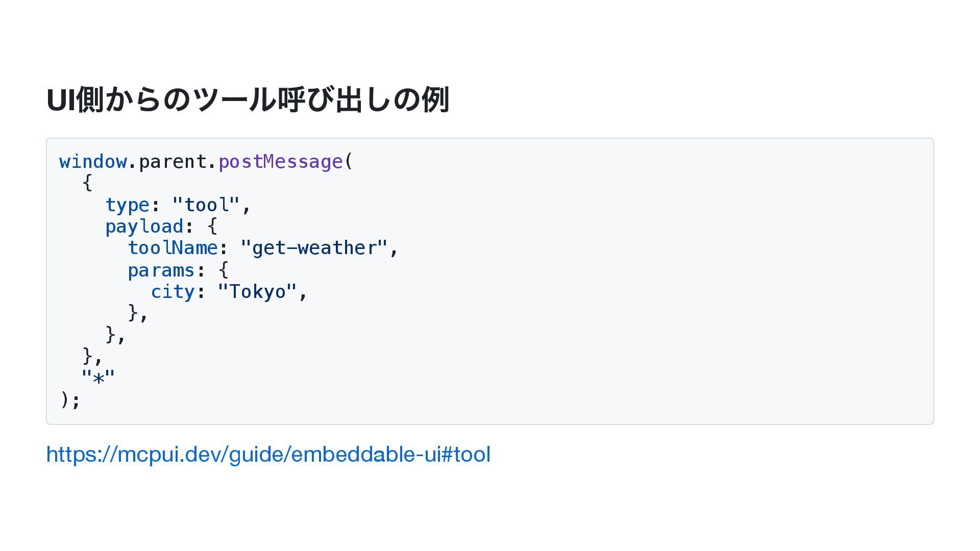
Task: Click the parent identifier in code
Action: 173,162
